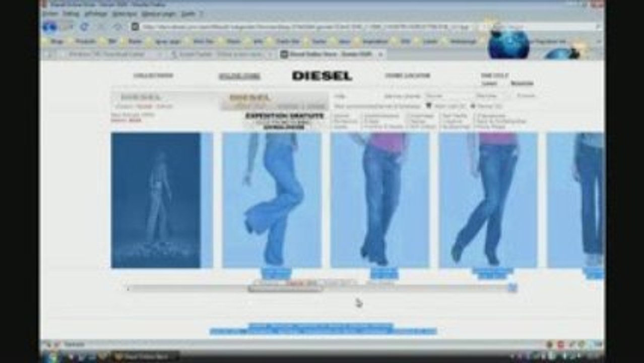The image size is (644, 363).
Task: Open the jeans thumbnail with crossed legs
Action: (488, 200)
